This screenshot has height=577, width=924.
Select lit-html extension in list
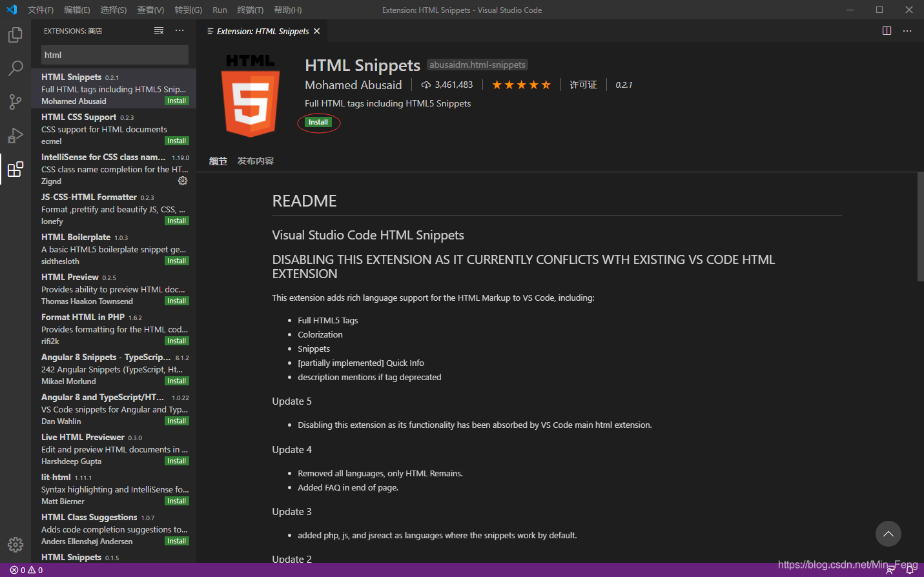(114, 489)
